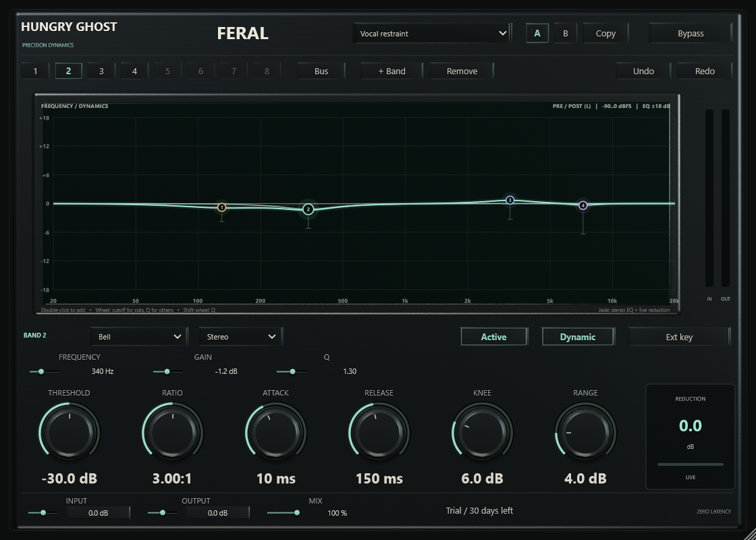756x540 pixels.
Task: Select band tab 2
Action: coord(68,71)
